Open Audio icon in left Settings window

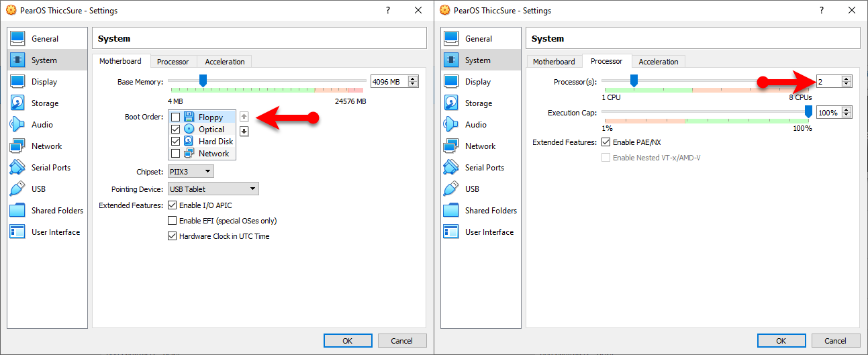click(17, 125)
